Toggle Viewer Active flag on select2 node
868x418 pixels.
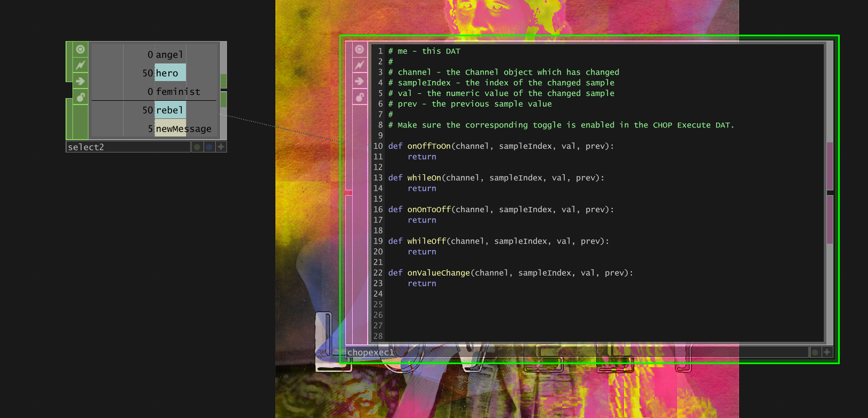point(80,50)
